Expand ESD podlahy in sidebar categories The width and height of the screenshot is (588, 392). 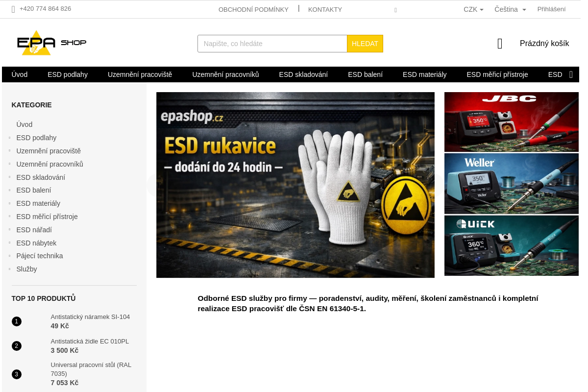tap(9, 138)
